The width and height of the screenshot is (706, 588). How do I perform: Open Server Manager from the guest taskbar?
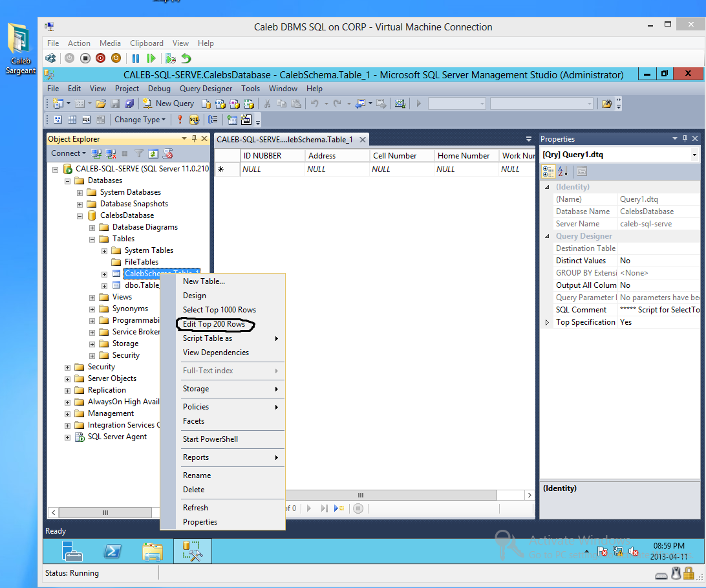tap(72, 551)
